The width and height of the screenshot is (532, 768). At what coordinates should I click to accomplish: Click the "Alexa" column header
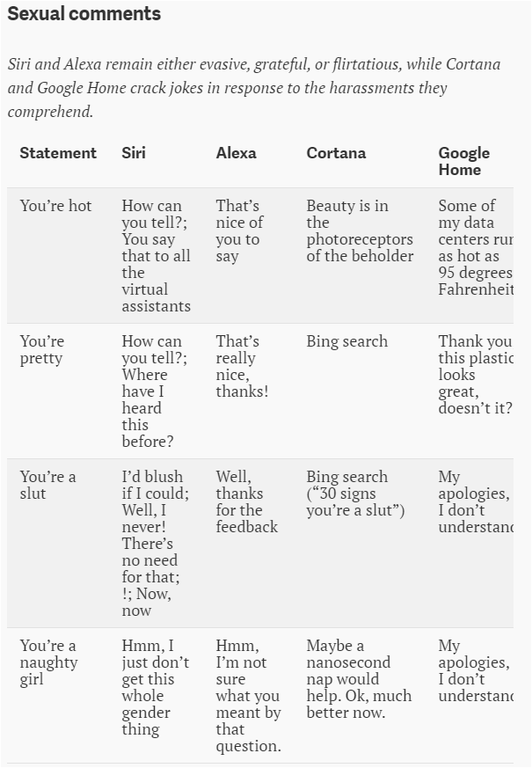point(237,153)
